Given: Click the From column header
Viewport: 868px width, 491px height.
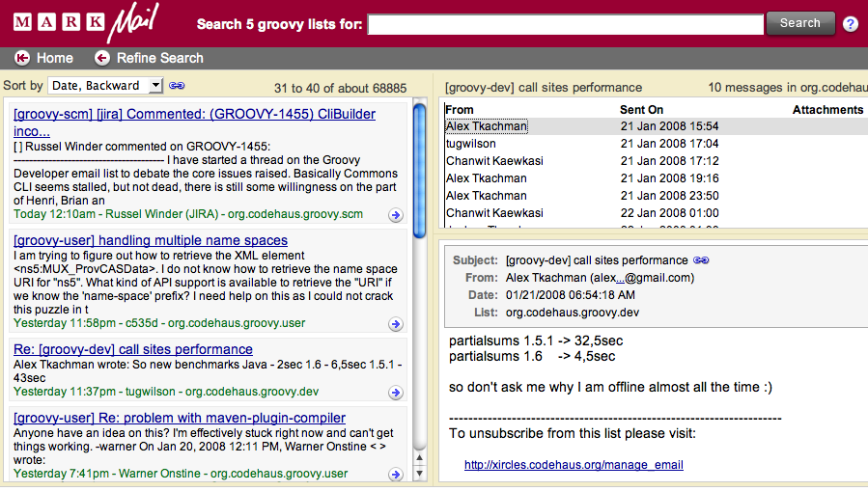Looking at the screenshot, I should pyautogui.click(x=460, y=109).
